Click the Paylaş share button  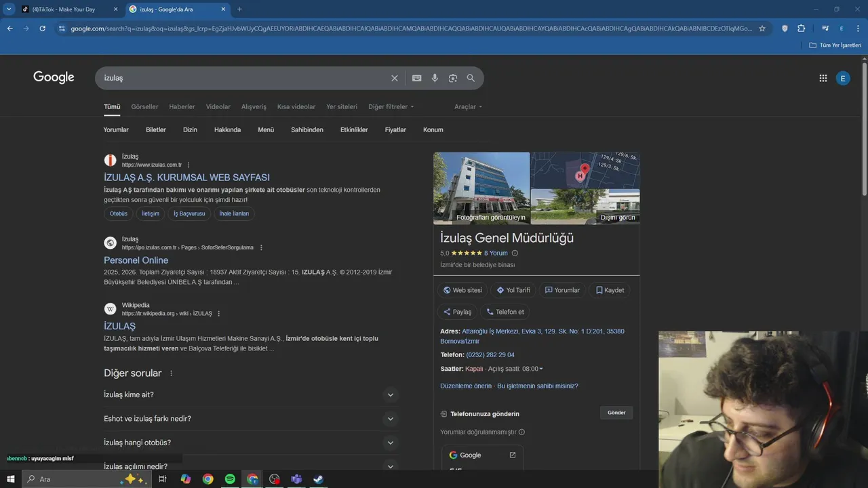tap(458, 312)
